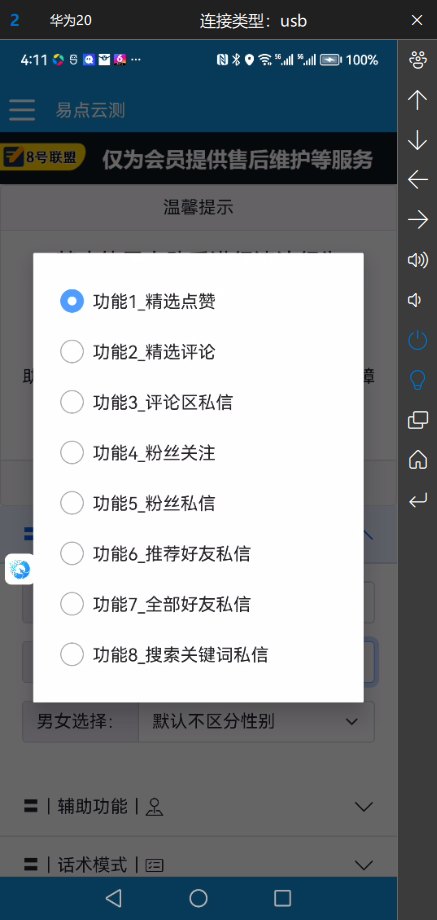437x920 pixels.
Task: Expand the 话术模式 section chevron
Action: click(364, 864)
